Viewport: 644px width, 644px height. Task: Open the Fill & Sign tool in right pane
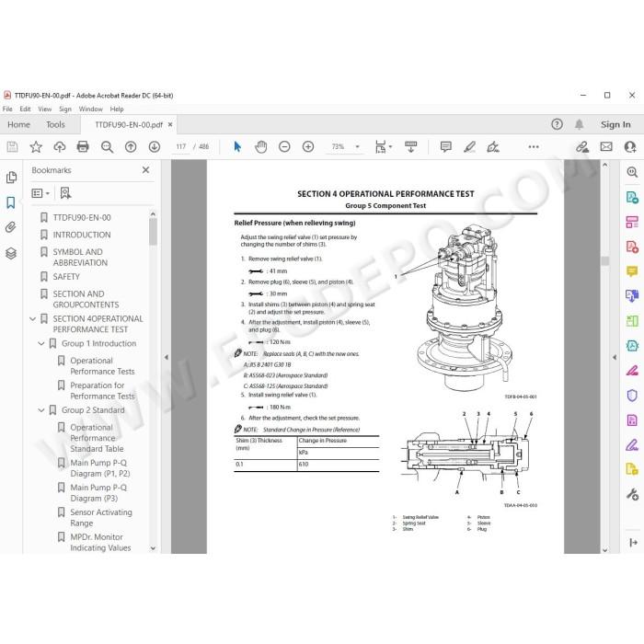[632, 444]
